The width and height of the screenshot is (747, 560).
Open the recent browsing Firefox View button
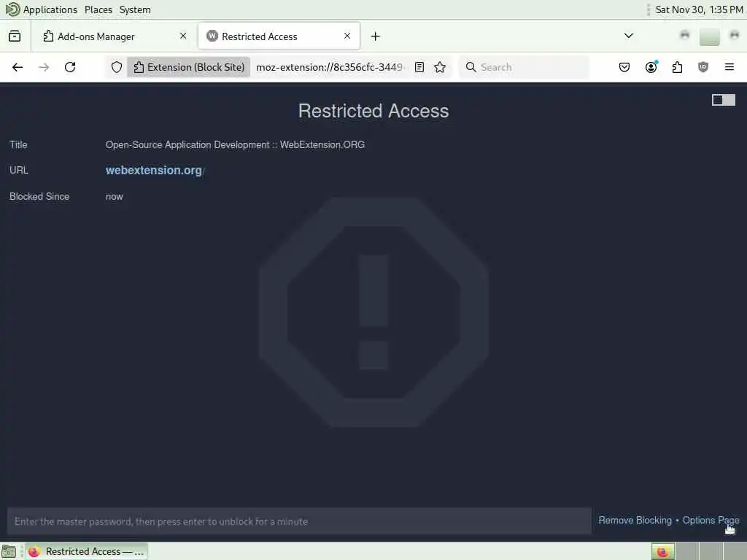[x=15, y=36]
